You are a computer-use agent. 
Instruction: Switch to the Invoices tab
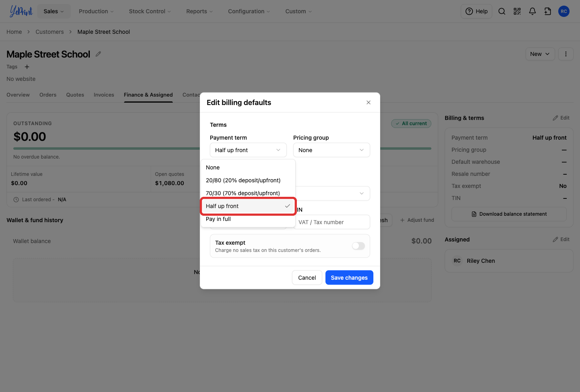point(104,95)
